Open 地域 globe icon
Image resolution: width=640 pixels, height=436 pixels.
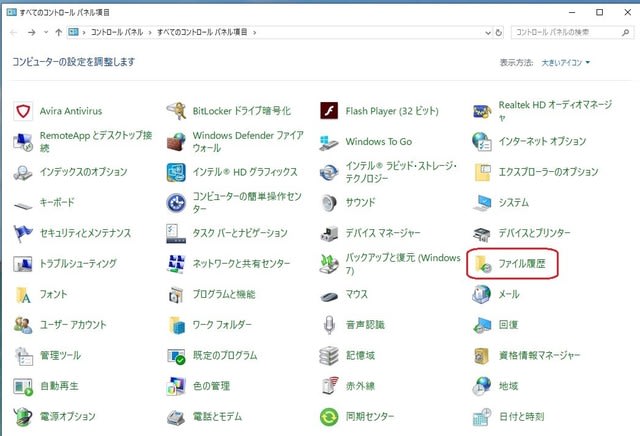click(x=482, y=387)
